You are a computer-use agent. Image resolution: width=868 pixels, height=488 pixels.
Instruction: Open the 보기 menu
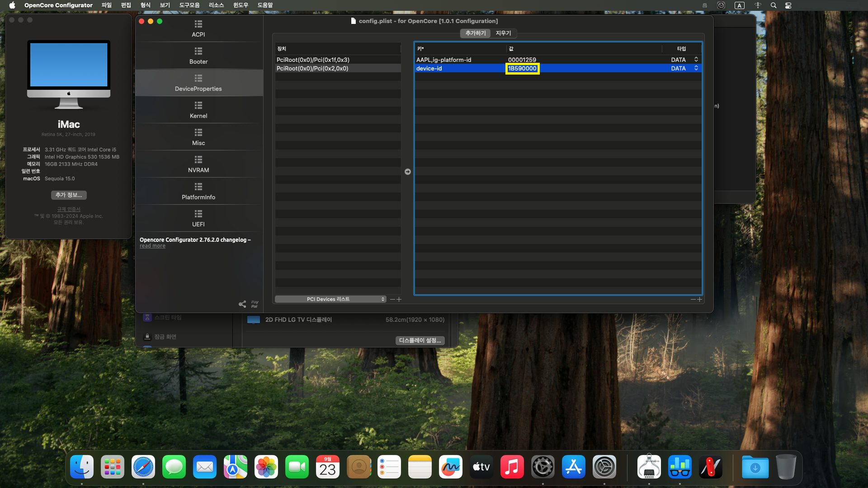pos(165,5)
